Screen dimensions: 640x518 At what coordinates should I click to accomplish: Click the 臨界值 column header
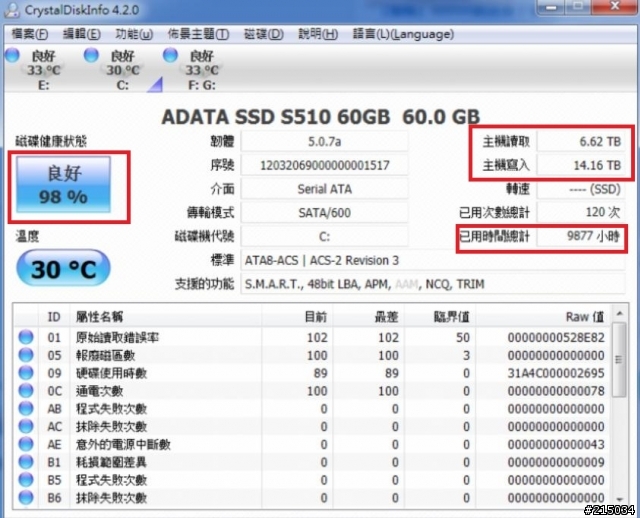point(440,317)
